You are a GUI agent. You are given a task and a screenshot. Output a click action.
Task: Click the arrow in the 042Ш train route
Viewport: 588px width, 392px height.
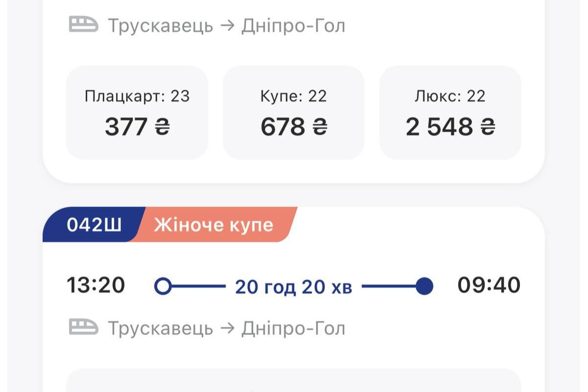pyautogui.click(x=227, y=328)
